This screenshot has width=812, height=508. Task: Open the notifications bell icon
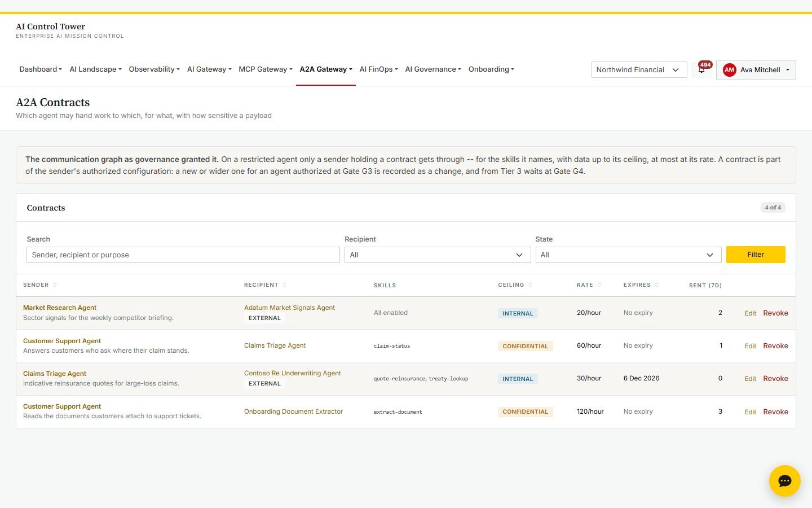coord(701,69)
